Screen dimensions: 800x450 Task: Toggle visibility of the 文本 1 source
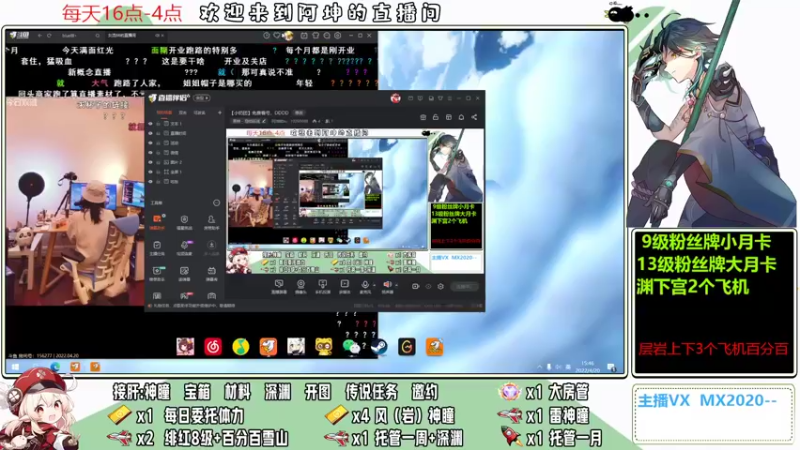click(x=150, y=123)
